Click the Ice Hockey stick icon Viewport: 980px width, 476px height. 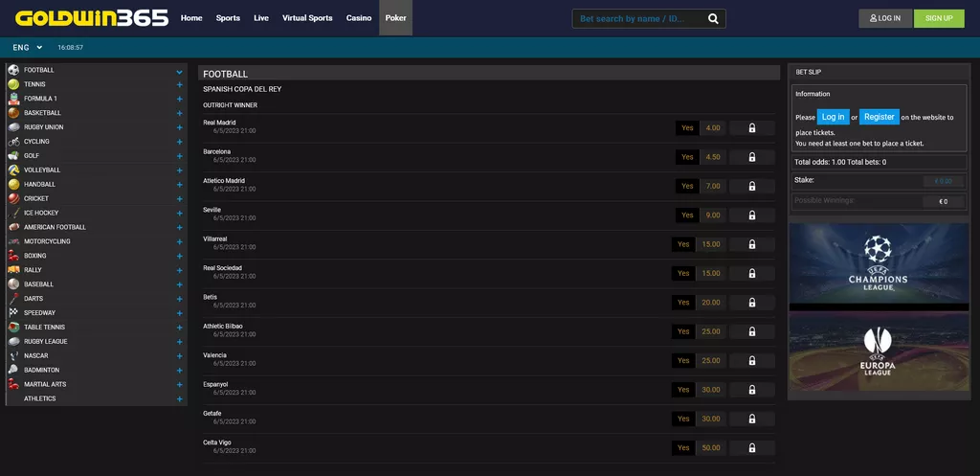pyautogui.click(x=13, y=213)
